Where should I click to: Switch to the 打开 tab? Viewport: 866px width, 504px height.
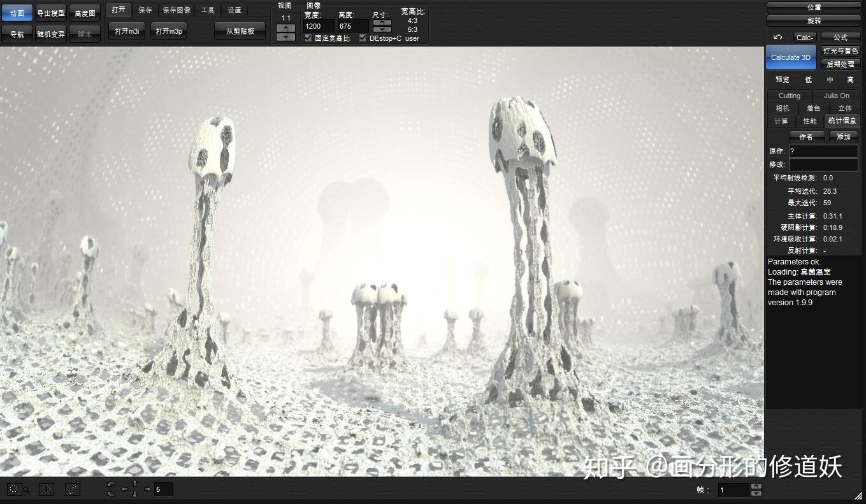click(118, 10)
